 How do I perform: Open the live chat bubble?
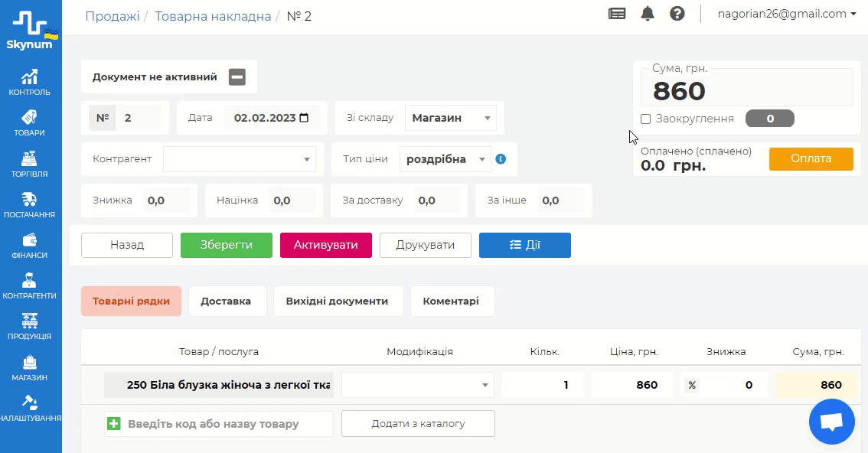click(x=831, y=422)
